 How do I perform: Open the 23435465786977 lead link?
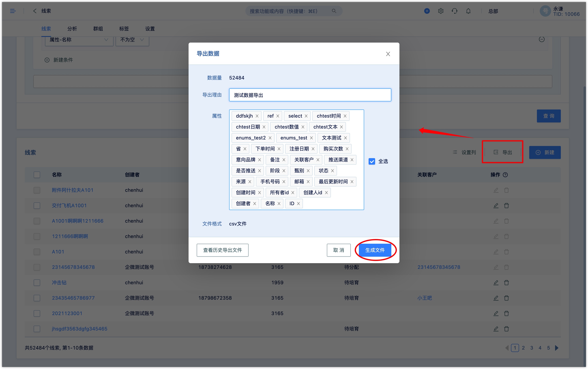click(73, 298)
